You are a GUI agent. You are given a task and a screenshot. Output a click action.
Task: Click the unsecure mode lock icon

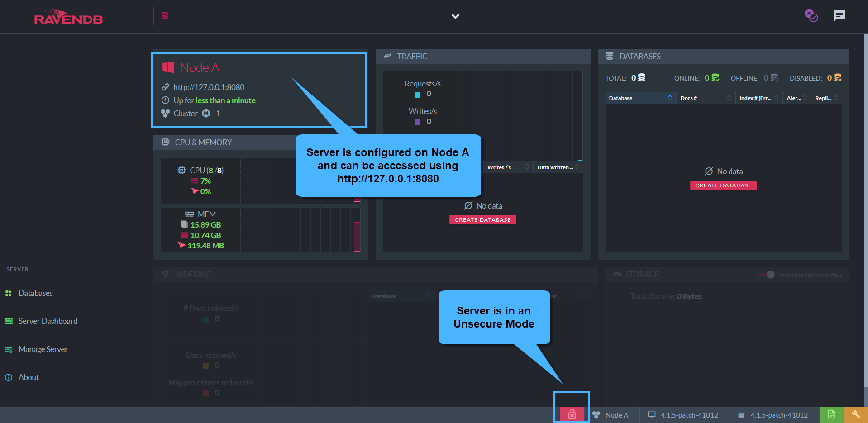click(572, 414)
